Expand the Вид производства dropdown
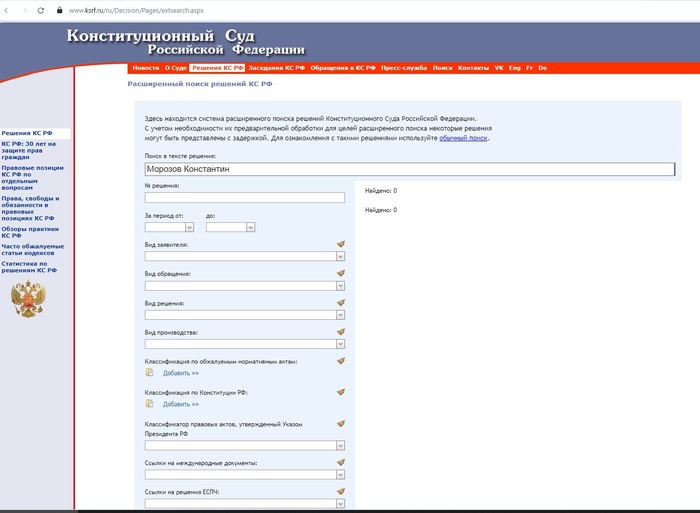The width and height of the screenshot is (700, 513). (340, 344)
